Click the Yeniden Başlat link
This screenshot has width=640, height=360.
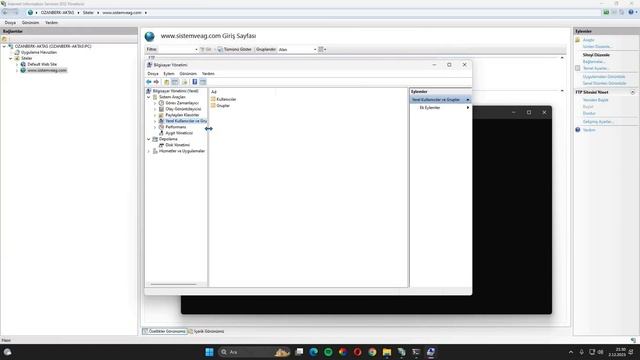click(x=596, y=100)
